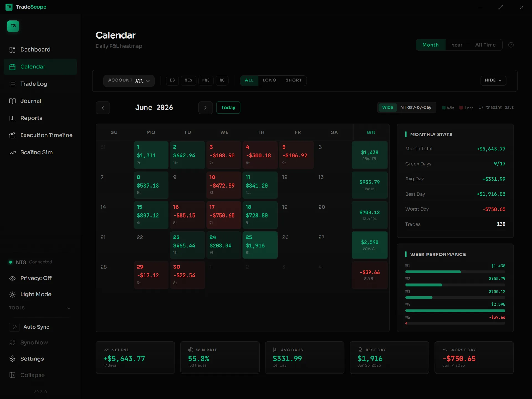Image resolution: width=532 pixels, height=399 pixels.
Task: Click the help question mark icon
Action: click(x=511, y=45)
